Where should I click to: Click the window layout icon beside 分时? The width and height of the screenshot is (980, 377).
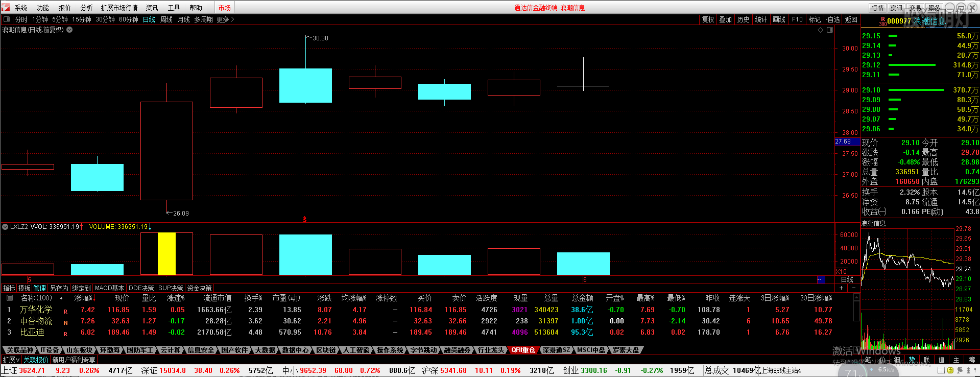click(7, 19)
